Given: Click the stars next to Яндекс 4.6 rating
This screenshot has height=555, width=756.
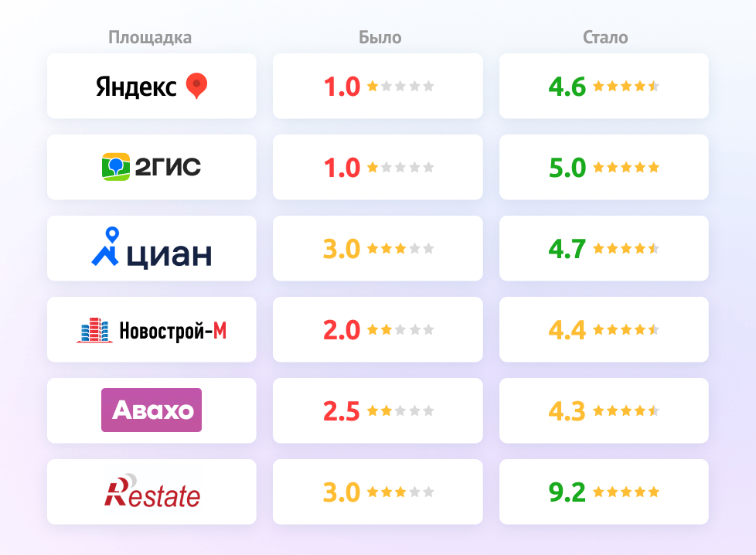Looking at the screenshot, I should coord(626,86).
